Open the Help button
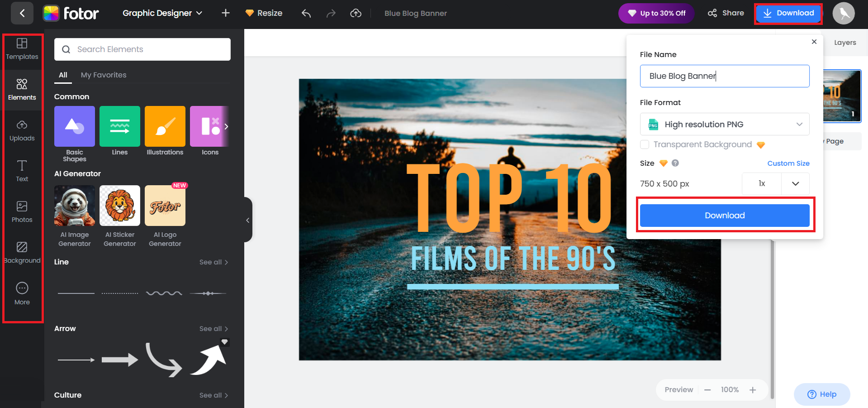The height and width of the screenshot is (408, 868). tap(822, 394)
